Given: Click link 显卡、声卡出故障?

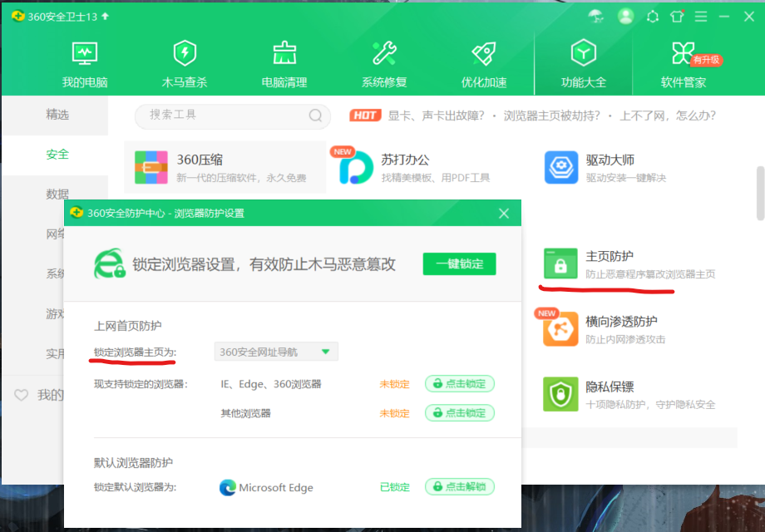Looking at the screenshot, I should (x=437, y=116).
